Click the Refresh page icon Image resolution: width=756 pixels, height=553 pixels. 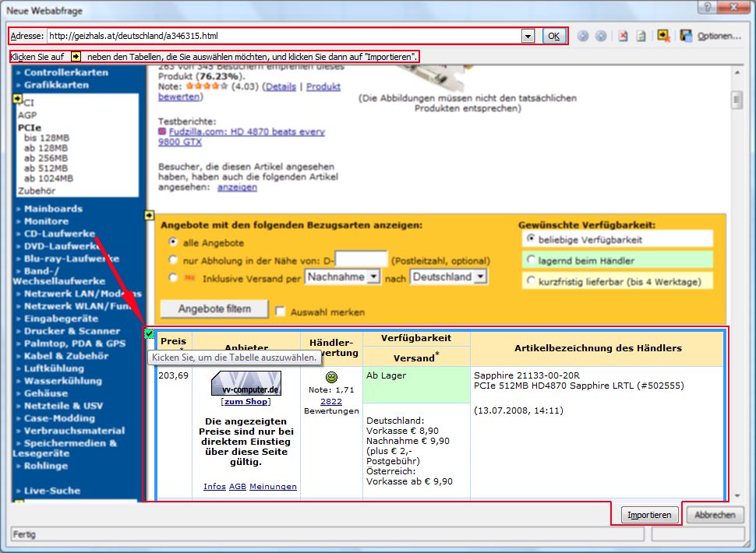641,36
